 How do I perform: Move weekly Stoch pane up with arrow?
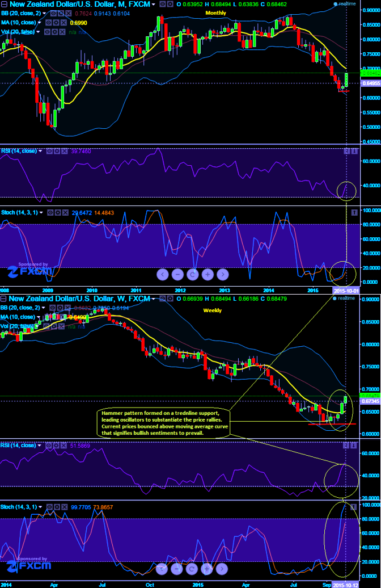pyautogui.click(x=353, y=507)
